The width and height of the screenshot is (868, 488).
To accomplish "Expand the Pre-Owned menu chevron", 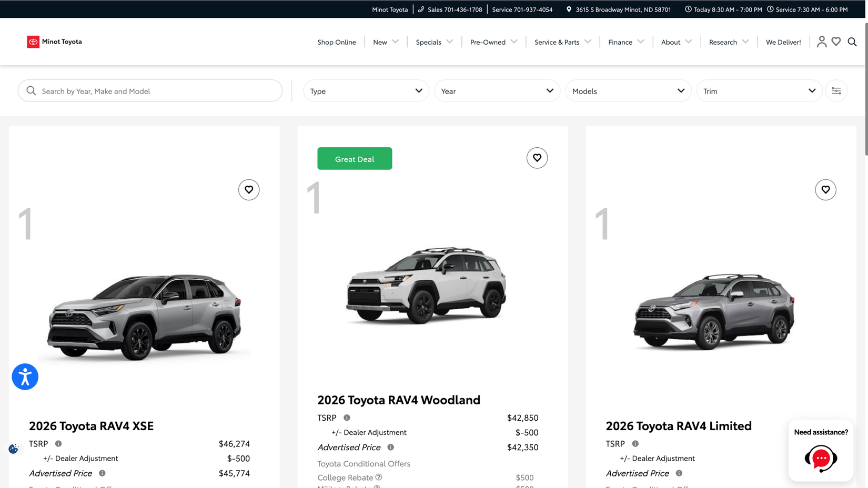I will 514,42.
